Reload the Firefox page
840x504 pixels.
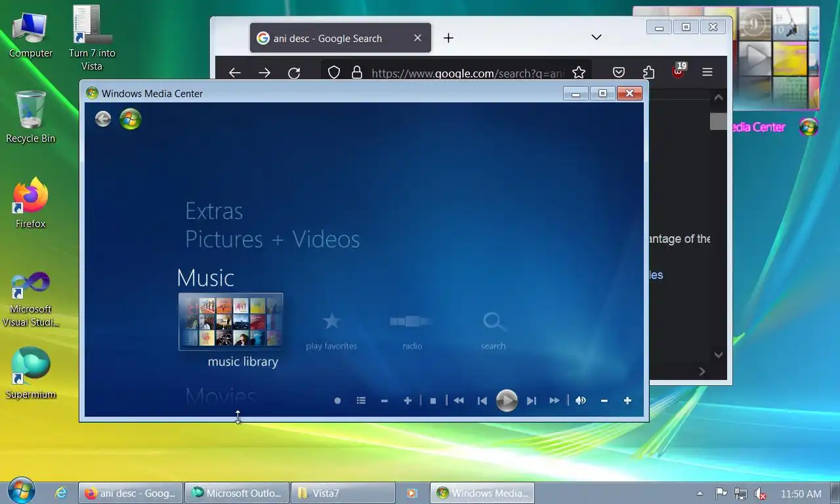294,73
